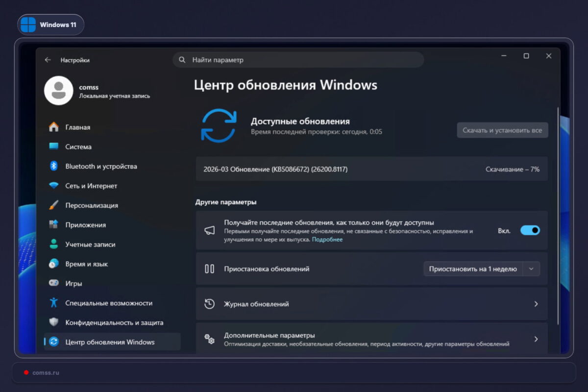The width and height of the screenshot is (588, 392).
Task: Disable receiving latest updates as available
Action: [x=529, y=230]
